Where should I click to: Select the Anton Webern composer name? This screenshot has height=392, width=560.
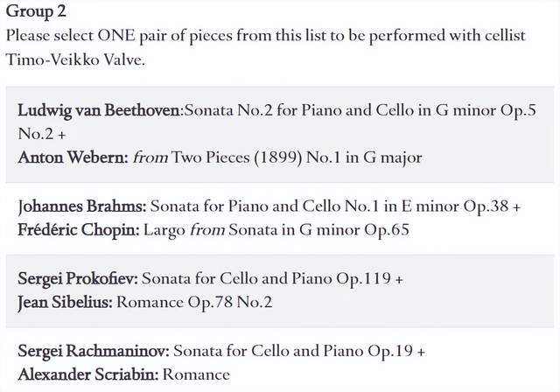tap(73, 157)
